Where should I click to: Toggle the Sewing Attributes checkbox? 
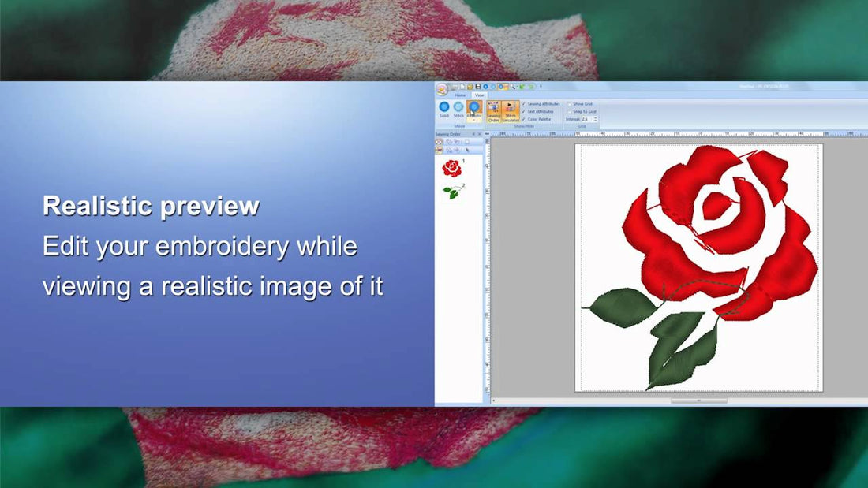click(x=524, y=104)
